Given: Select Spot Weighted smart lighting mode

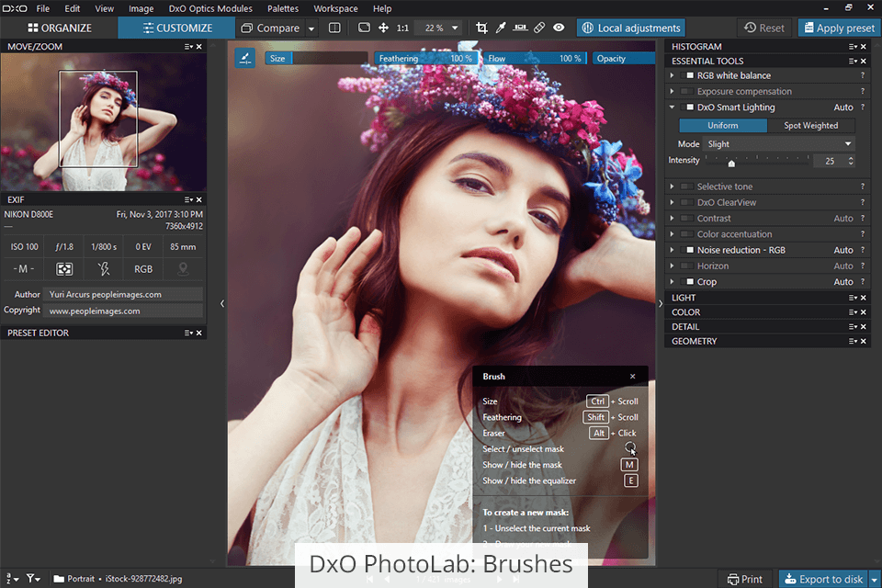Looking at the screenshot, I should click(811, 126).
